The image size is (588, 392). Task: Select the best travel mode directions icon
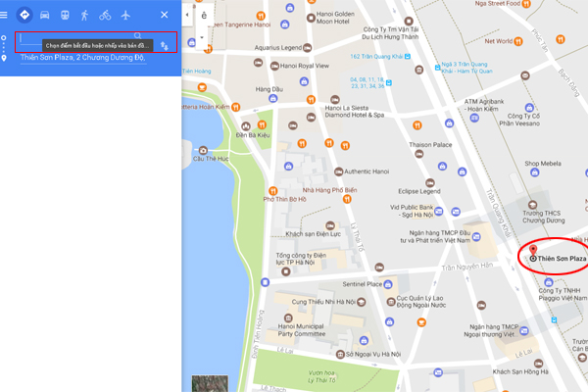pyautogui.click(x=24, y=15)
